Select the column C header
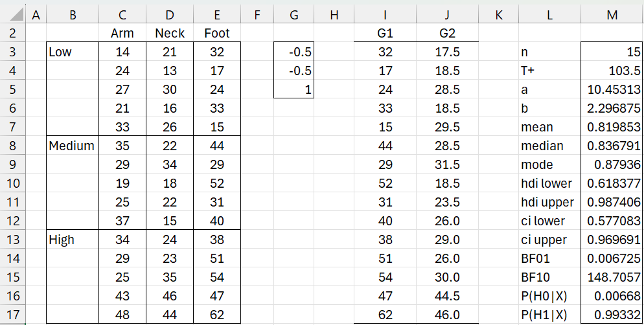Image resolution: width=644 pixels, height=325 pixels. coord(122,14)
